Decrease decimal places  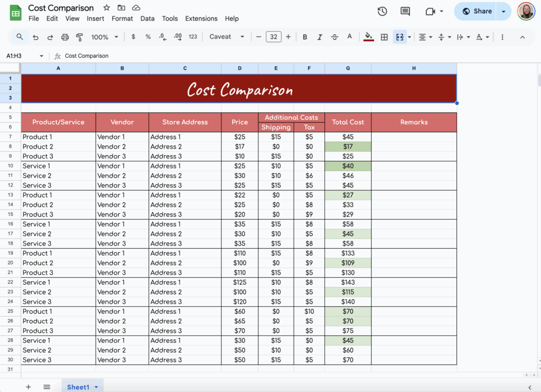(162, 38)
